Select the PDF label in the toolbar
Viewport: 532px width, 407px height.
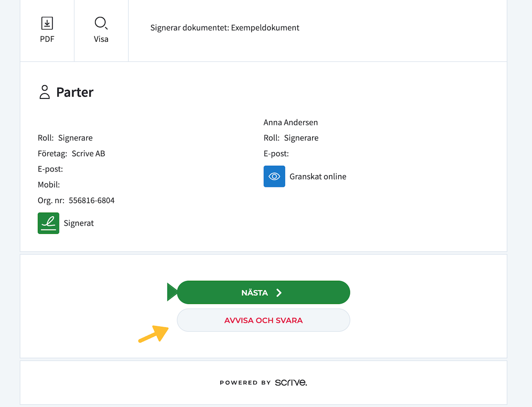(47, 39)
